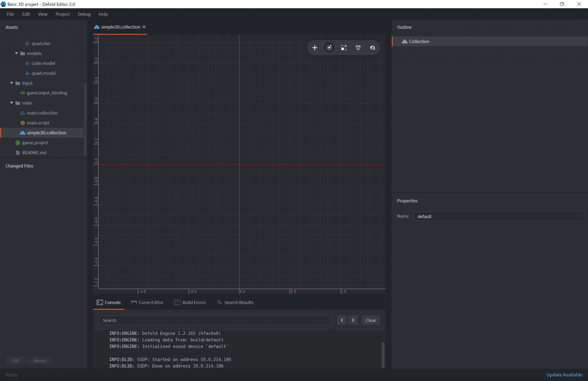Image resolution: width=588 pixels, height=381 pixels.
Task: Click the game.input_binding gamepad icon
Action: [x=23, y=93]
